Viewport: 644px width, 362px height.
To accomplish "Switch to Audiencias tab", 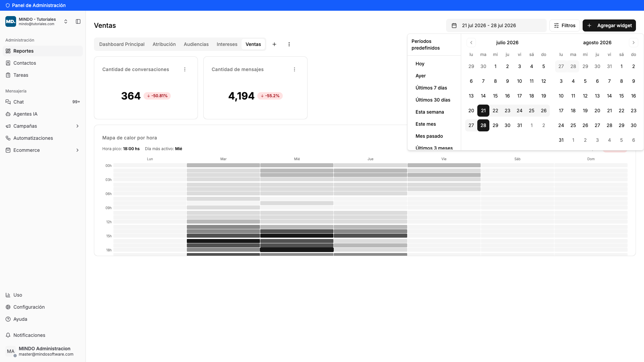I will [196, 44].
